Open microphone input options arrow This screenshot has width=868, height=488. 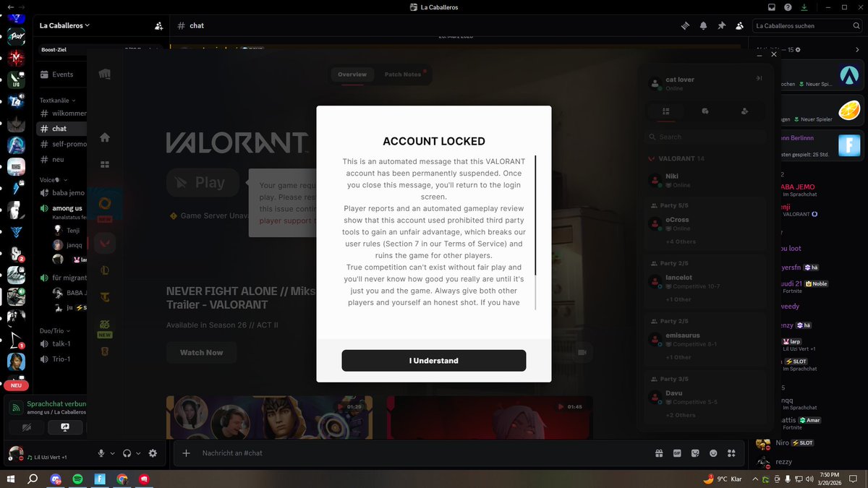(x=113, y=453)
